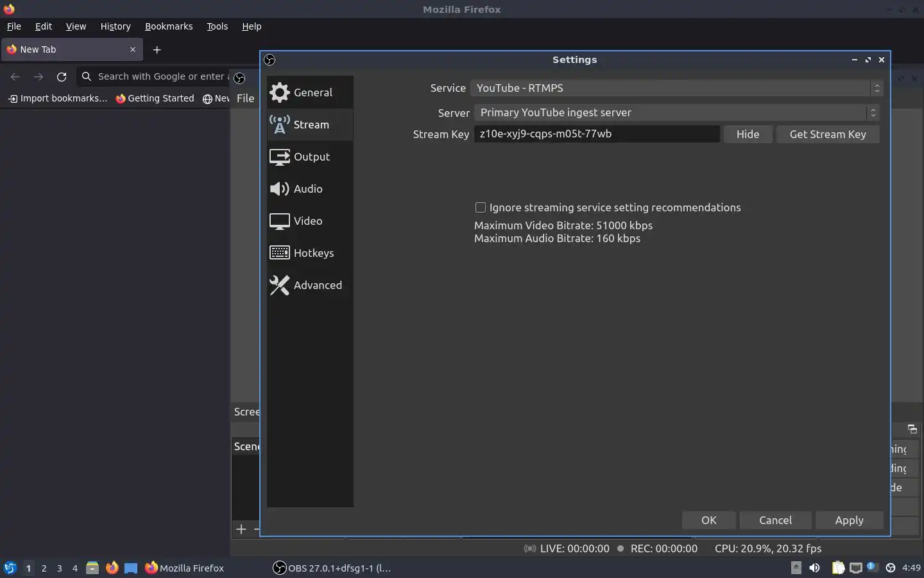
Task: Click Firefox forward arrow icon
Action: click(38, 76)
